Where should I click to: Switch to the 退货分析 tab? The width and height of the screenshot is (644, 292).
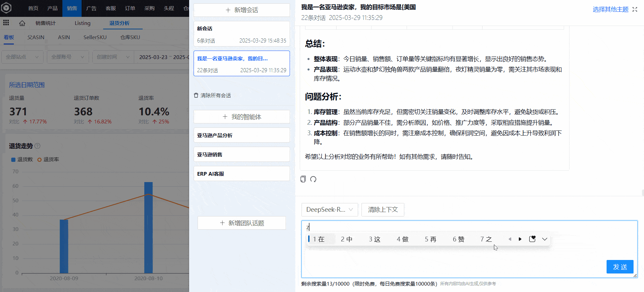119,23
